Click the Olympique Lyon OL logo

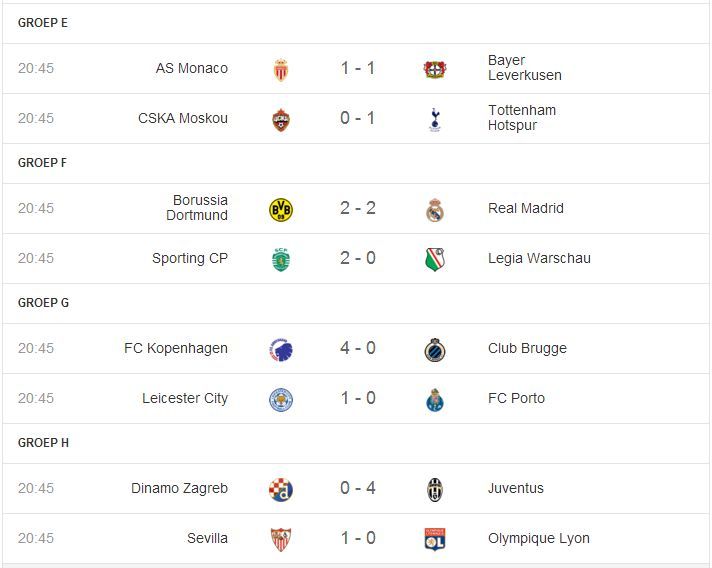click(x=435, y=539)
